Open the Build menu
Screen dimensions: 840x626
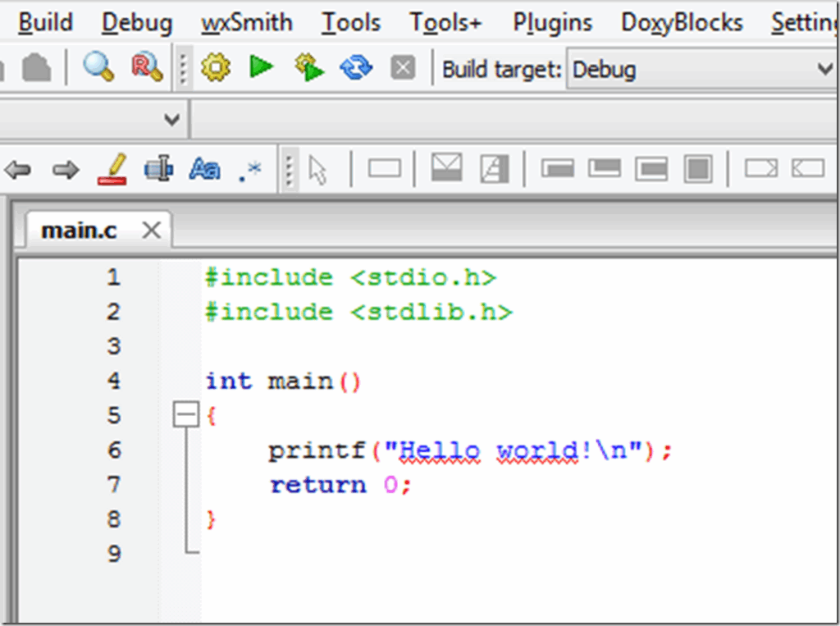point(46,22)
